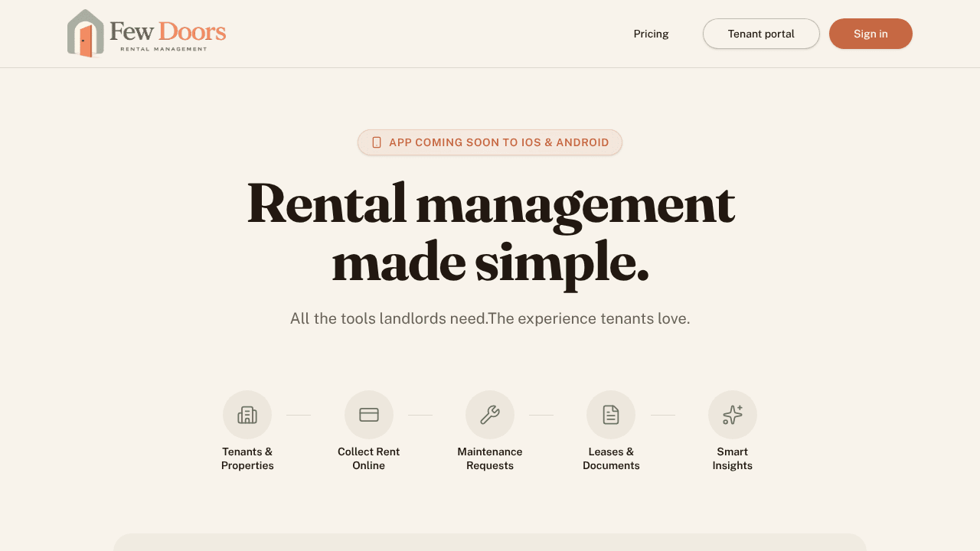Click the Leases & Documents label
Image resolution: width=980 pixels, height=551 pixels.
[x=611, y=458]
